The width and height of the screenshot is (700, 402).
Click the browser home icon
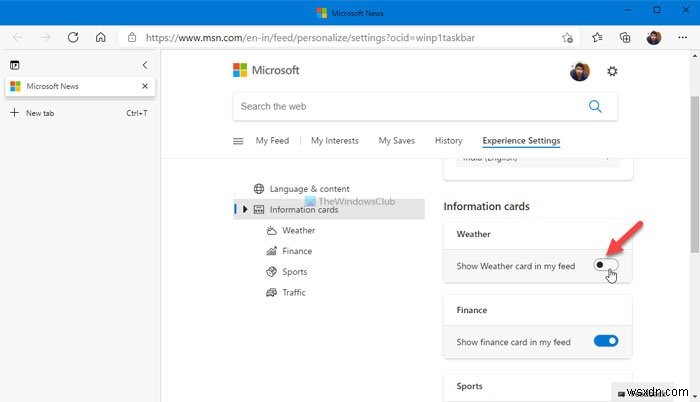click(x=101, y=37)
